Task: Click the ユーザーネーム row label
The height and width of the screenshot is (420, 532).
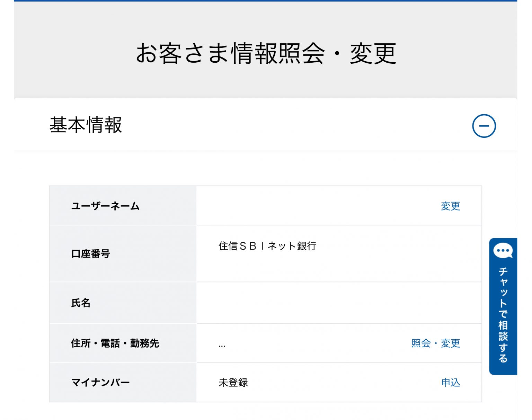Action: tap(105, 206)
